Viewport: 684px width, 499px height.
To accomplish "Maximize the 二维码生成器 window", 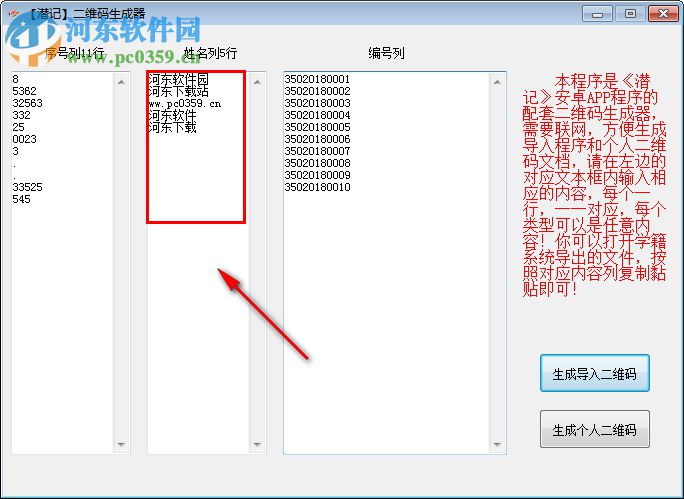I will pos(630,14).
